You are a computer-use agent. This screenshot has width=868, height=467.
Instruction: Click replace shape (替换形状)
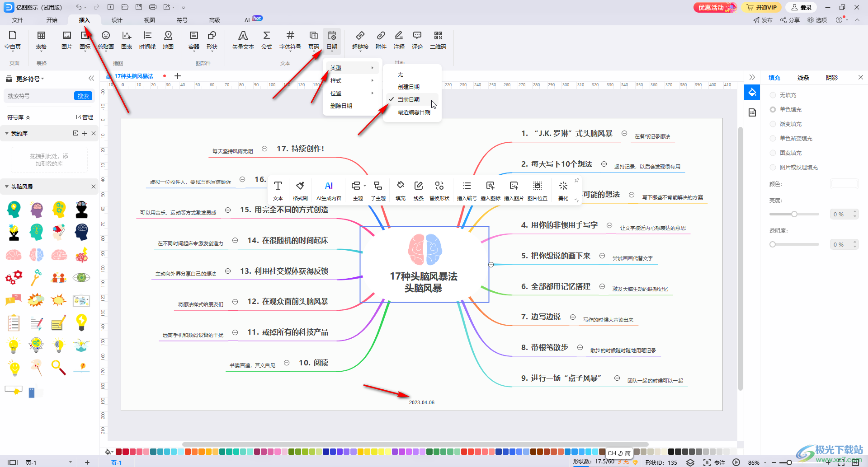coord(439,191)
